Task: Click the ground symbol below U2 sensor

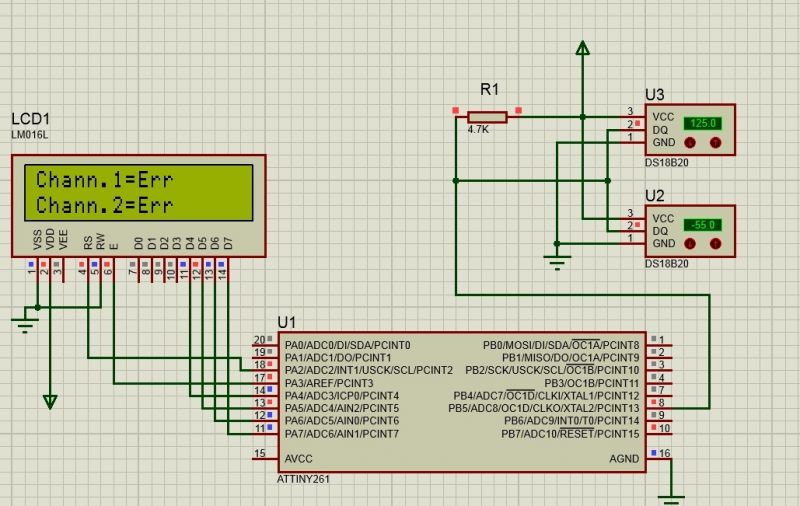Action: [x=558, y=261]
